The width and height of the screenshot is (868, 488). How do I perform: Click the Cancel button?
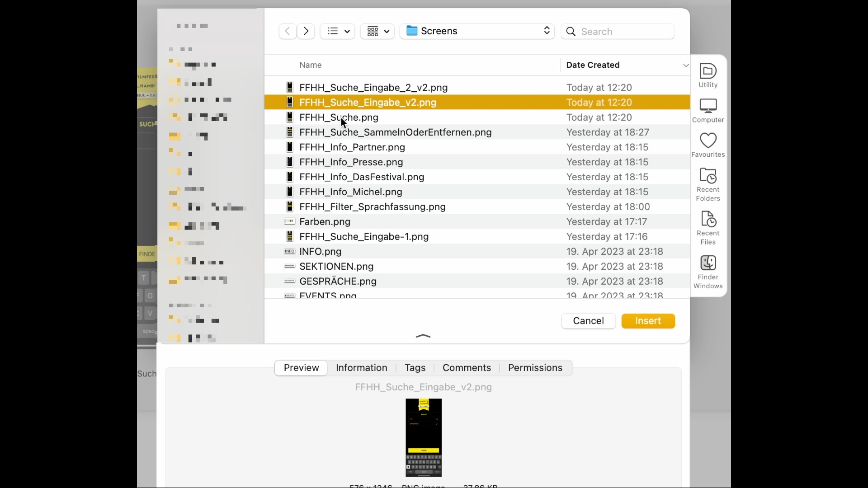(588, 321)
